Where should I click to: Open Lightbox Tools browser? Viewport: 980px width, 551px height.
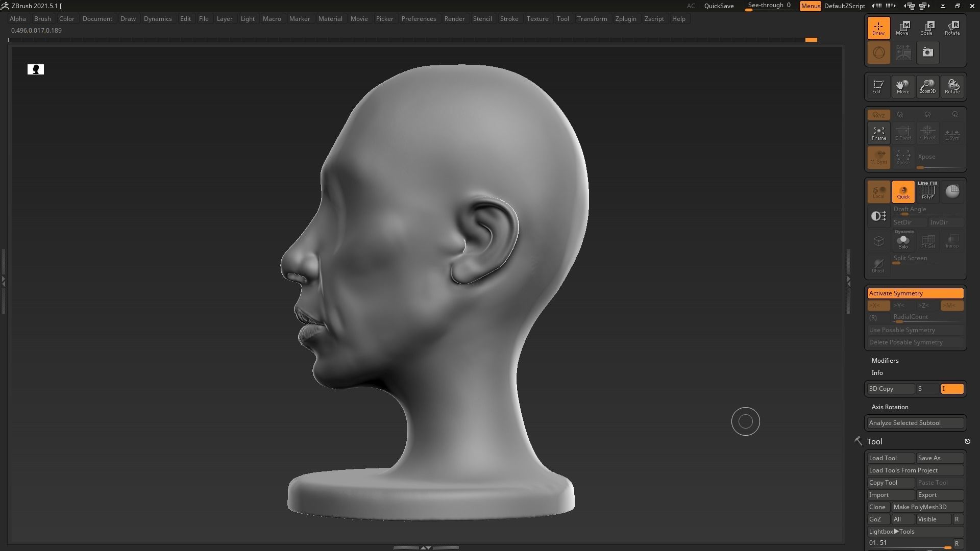pos(915,532)
